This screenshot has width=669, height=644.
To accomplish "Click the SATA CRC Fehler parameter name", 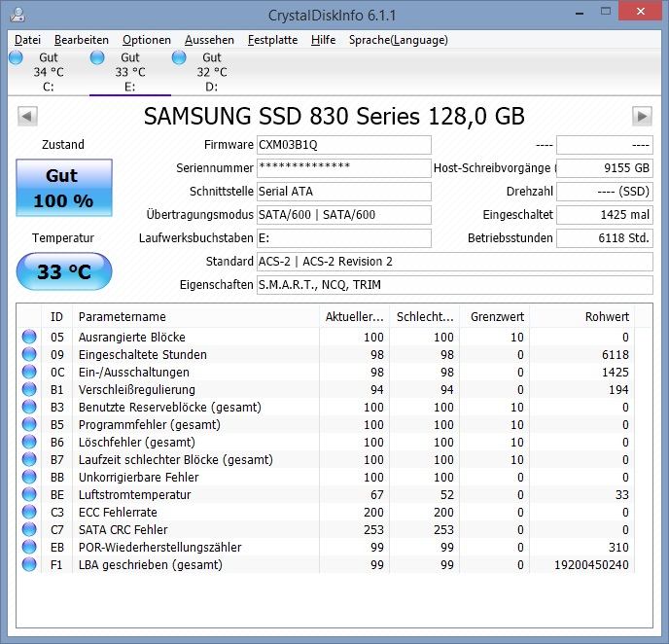I will [123, 529].
